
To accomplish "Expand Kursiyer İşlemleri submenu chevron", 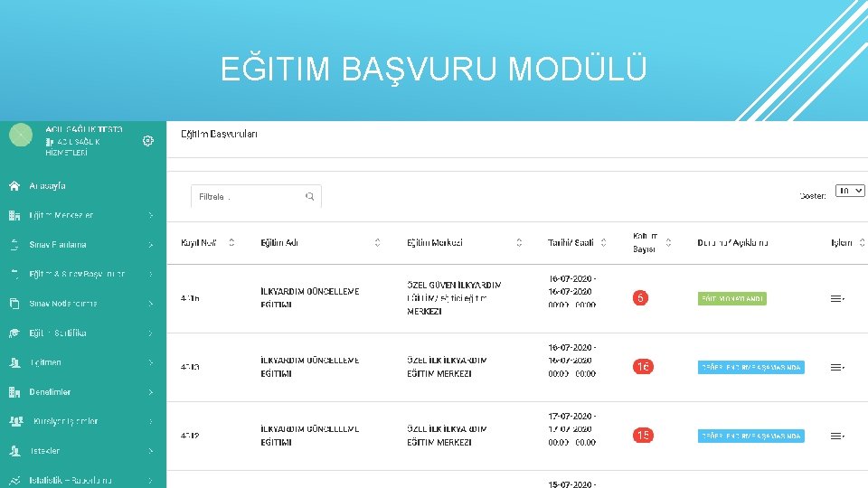I will 151,421.
